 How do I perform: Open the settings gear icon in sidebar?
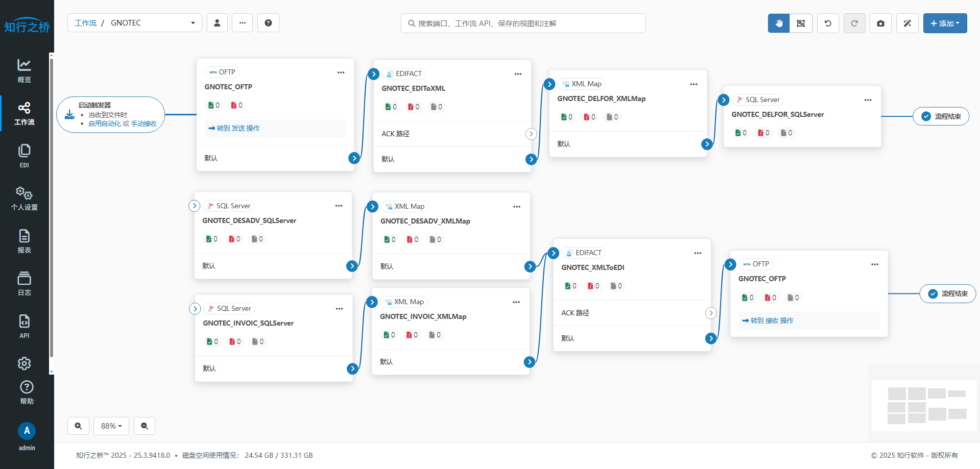(x=24, y=363)
